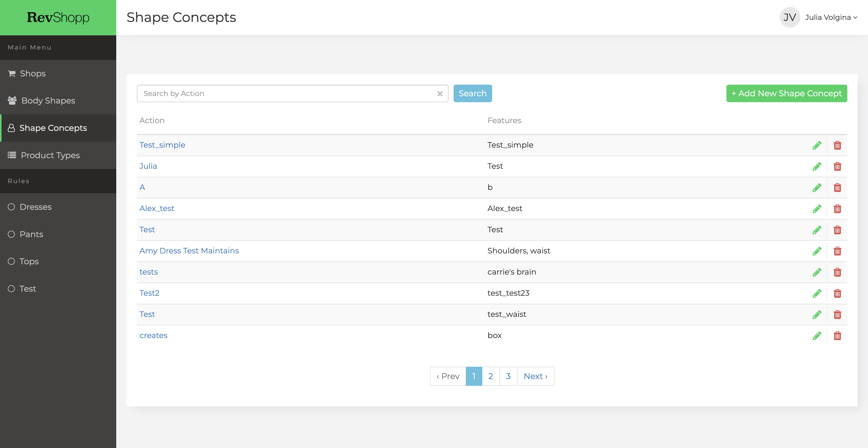Delete the Test_simple row with trash icon
Screen dimensions: 868x448
pos(837,145)
